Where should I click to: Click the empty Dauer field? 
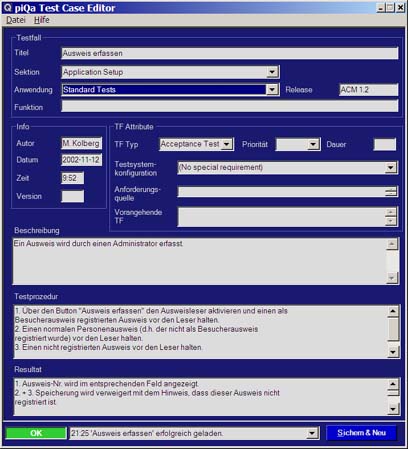(x=385, y=144)
